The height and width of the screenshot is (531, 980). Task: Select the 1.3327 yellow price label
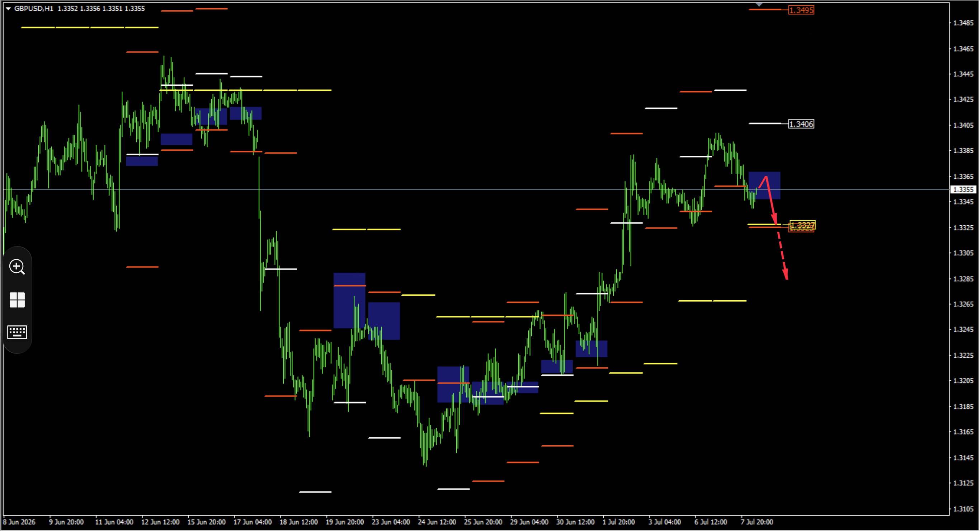coord(802,225)
